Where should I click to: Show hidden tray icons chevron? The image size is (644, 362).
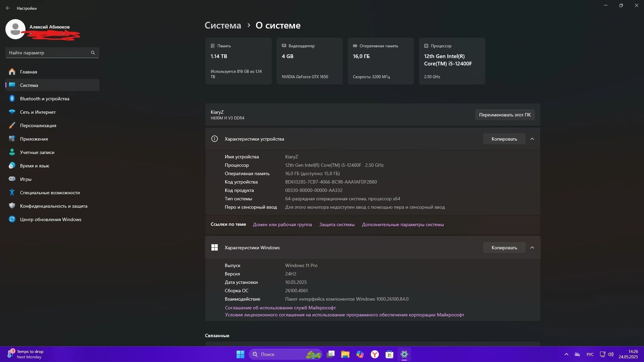[566, 354]
